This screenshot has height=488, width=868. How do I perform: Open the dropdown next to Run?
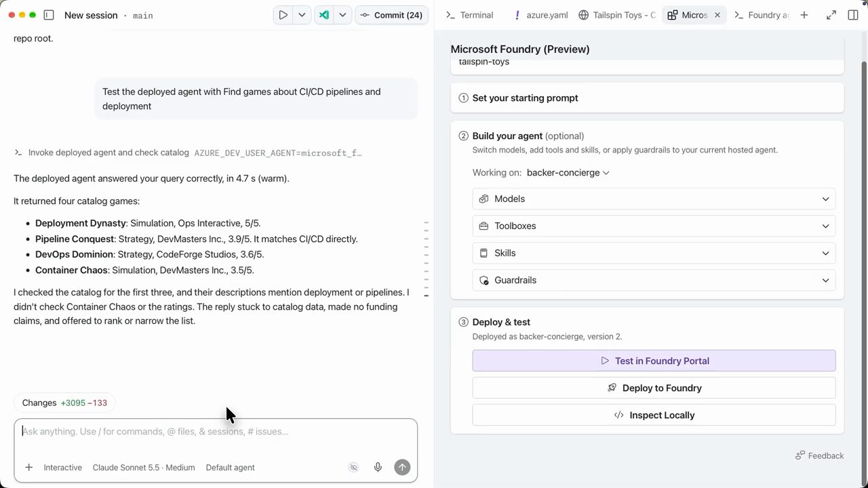(302, 15)
